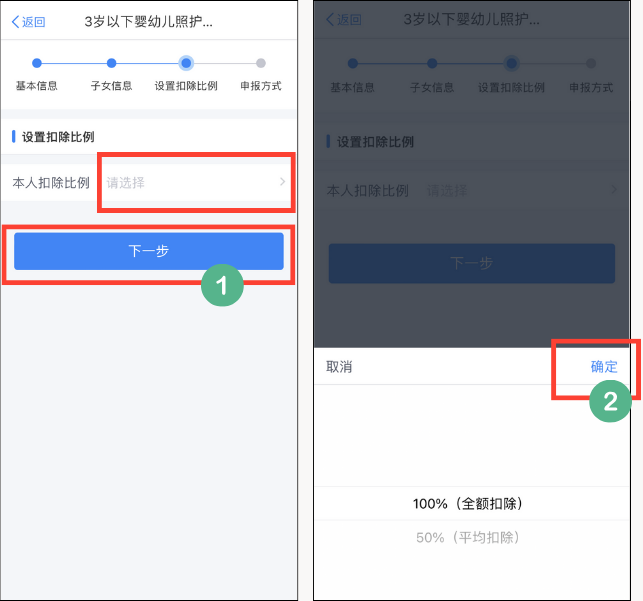The image size is (643, 601).
Task: Choose 50%（平均扣除）option in picker
Action: pos(468,537)
